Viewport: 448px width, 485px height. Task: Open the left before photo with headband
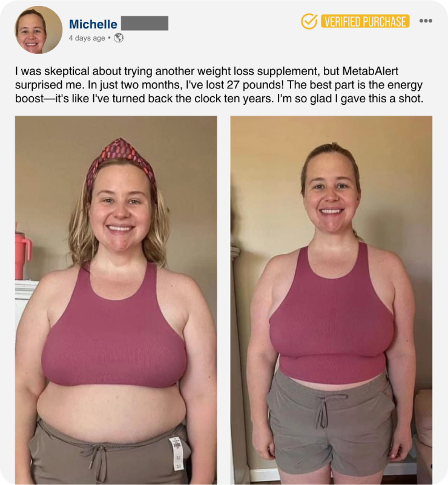click(116, 300)
